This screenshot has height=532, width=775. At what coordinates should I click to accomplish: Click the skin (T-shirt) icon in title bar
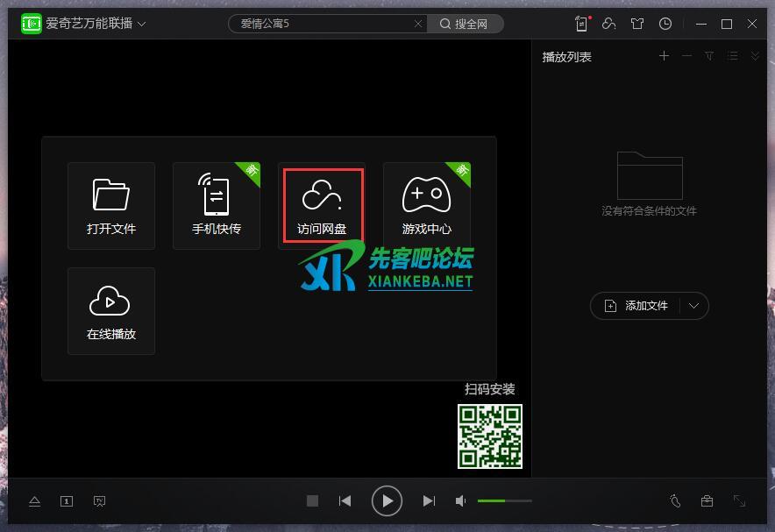click(637, 24)
